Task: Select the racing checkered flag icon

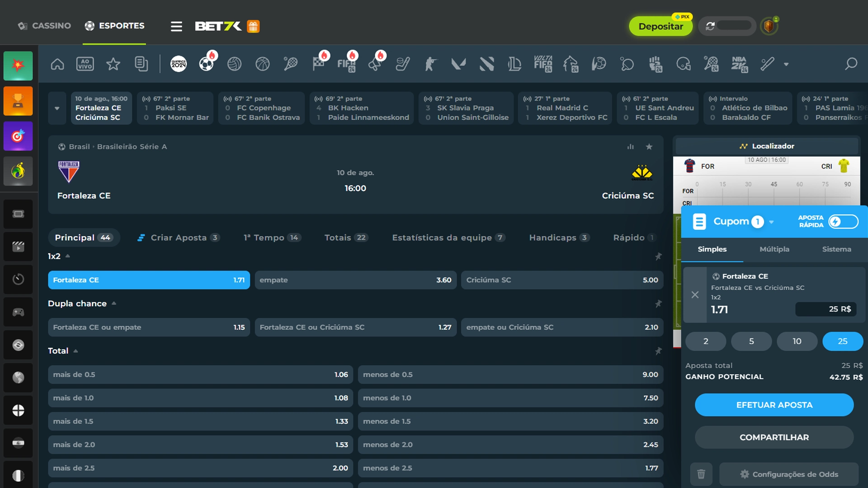Action: coord(319,64)
